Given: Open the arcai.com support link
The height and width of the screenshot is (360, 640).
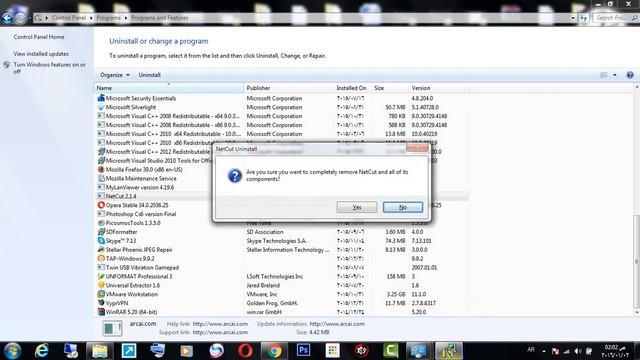Looking at the screenshot, I should 220,333.
